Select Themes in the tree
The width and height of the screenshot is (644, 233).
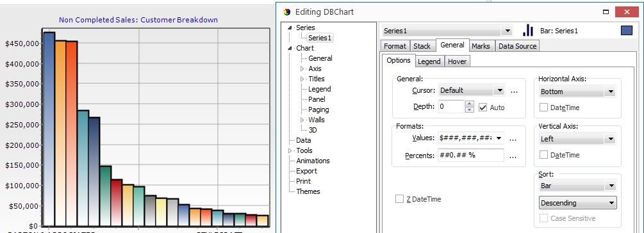(x=308, y=191)
